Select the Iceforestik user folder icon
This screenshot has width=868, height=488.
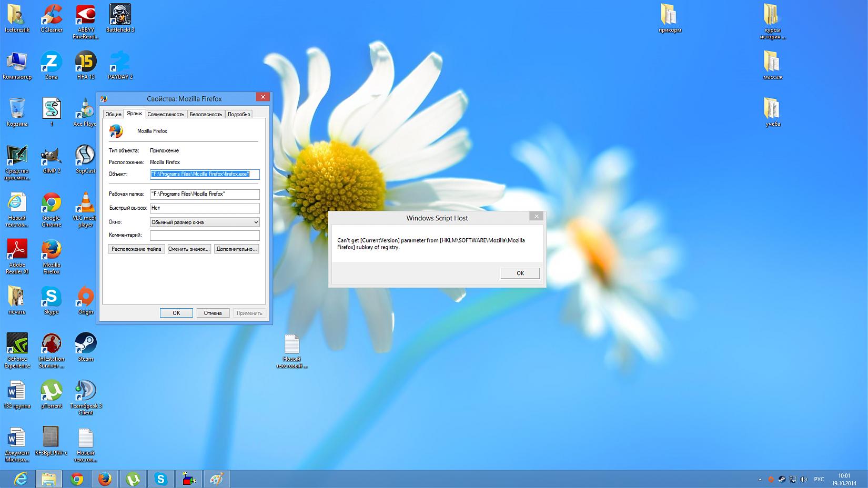17,19
